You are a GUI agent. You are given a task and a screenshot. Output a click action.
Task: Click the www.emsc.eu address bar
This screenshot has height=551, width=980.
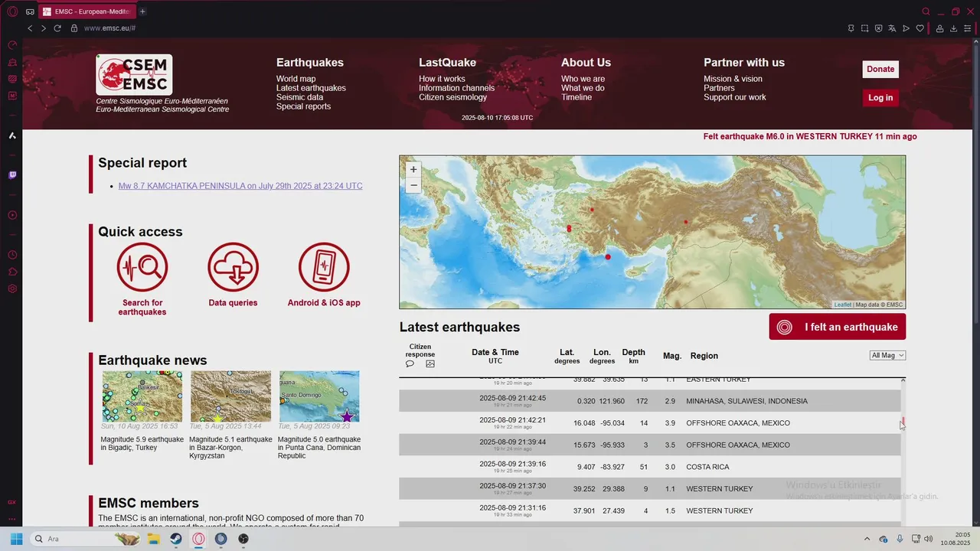pos(109,28)
